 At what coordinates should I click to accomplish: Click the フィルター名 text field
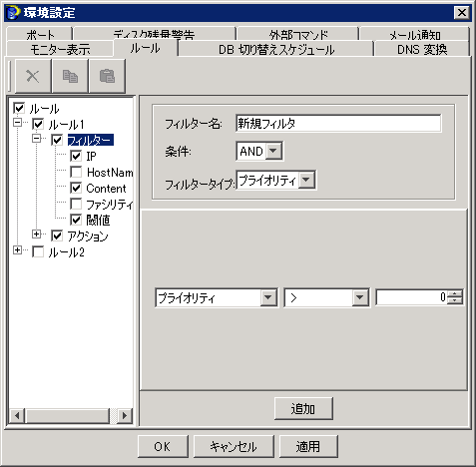pos(338,124)
